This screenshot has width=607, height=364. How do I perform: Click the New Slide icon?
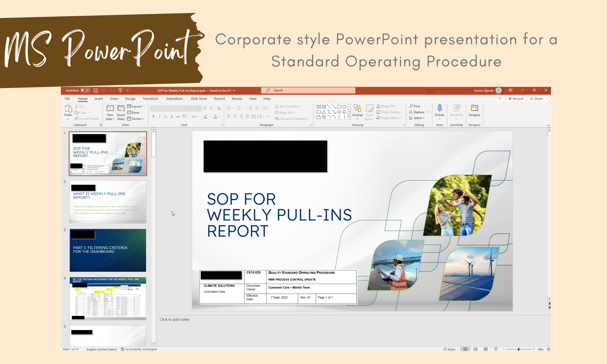coord(110,109)
